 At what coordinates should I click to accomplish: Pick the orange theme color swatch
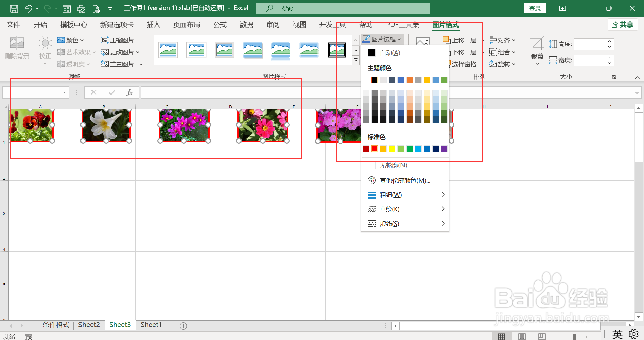410,80
